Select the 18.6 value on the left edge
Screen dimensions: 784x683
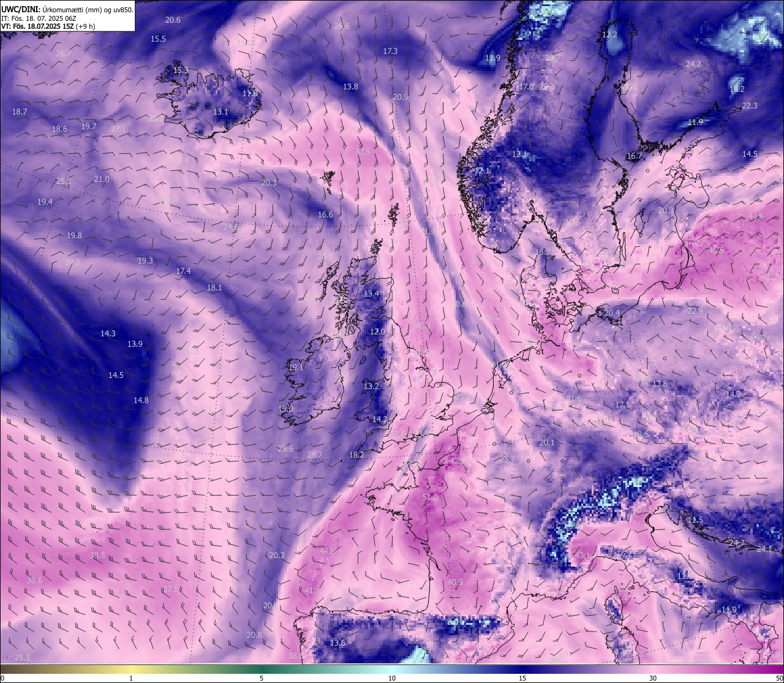[x=59, y=129]
